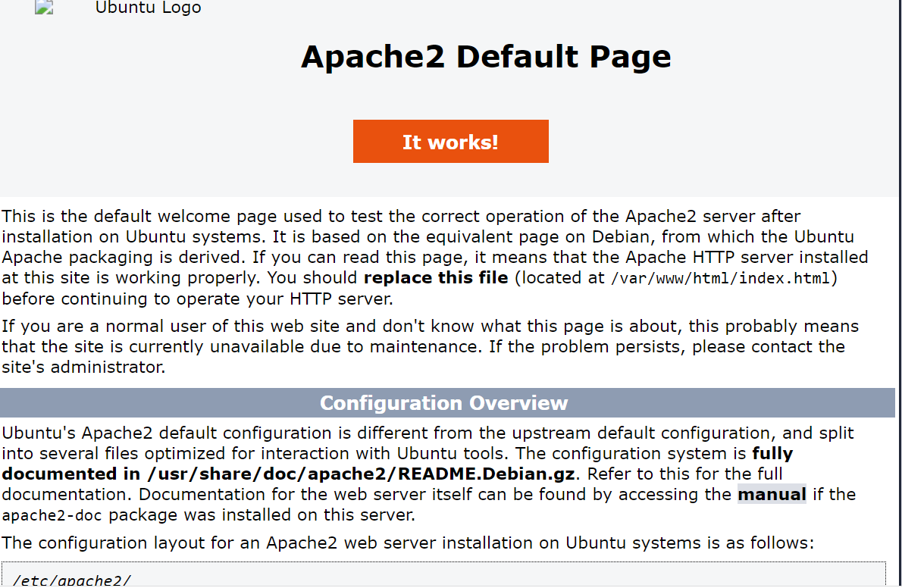902x588 pixels.
Task: Click the broken Ubuntu Logo image icon
Action: click(44, 7)
